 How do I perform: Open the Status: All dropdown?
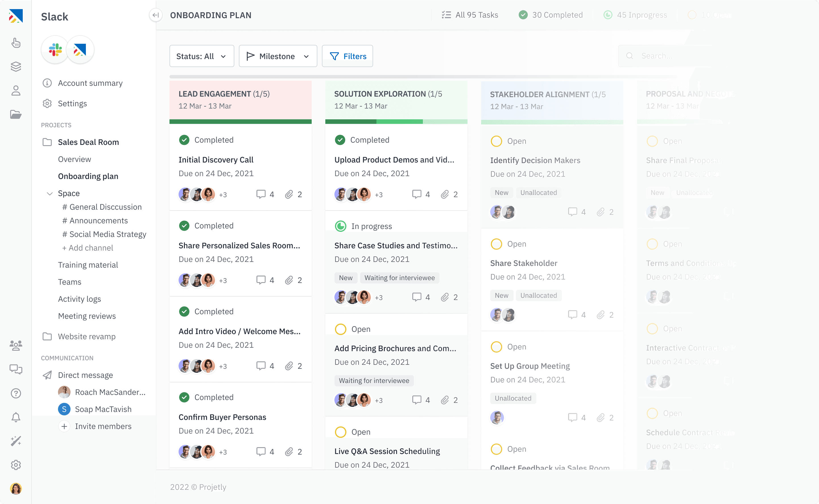click(202, 56)
